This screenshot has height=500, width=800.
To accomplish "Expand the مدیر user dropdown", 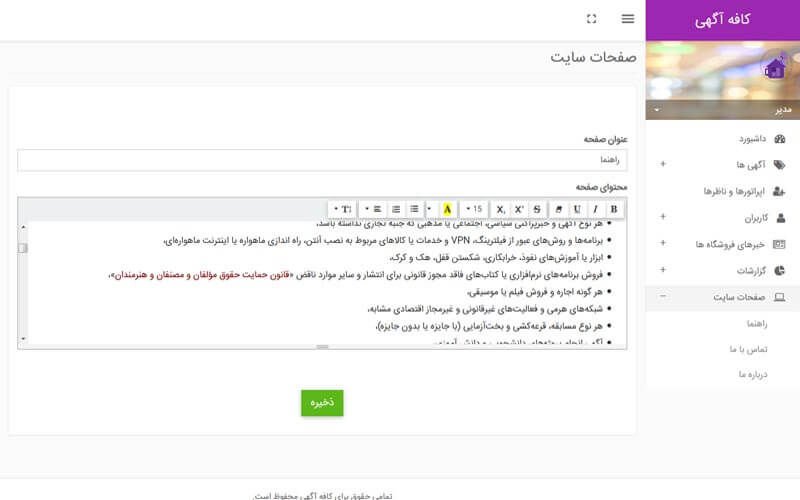I will click(722, 110).
